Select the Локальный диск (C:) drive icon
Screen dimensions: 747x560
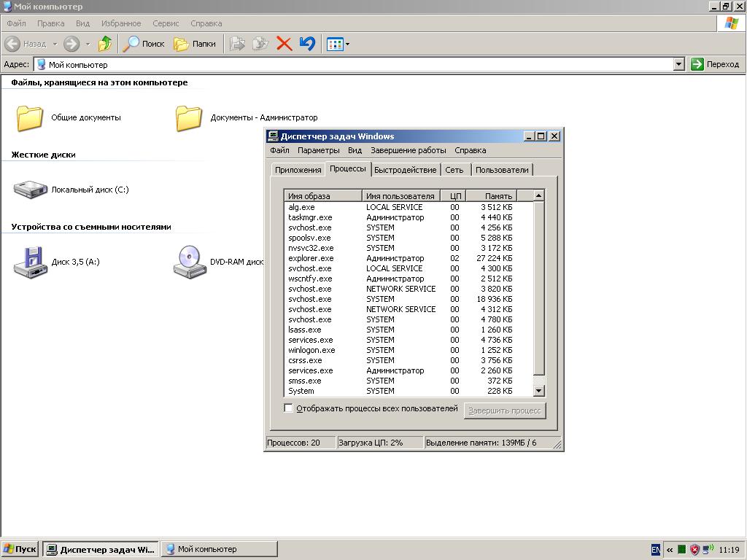coord(30,190)
